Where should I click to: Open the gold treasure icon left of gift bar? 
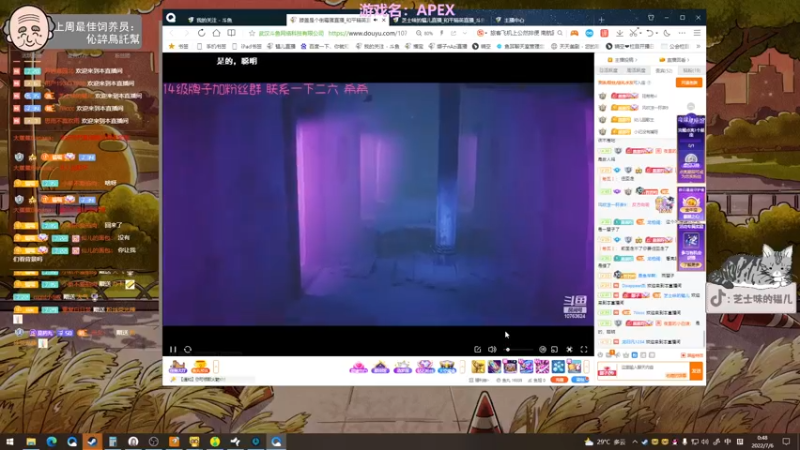click(x=200, y=366)
